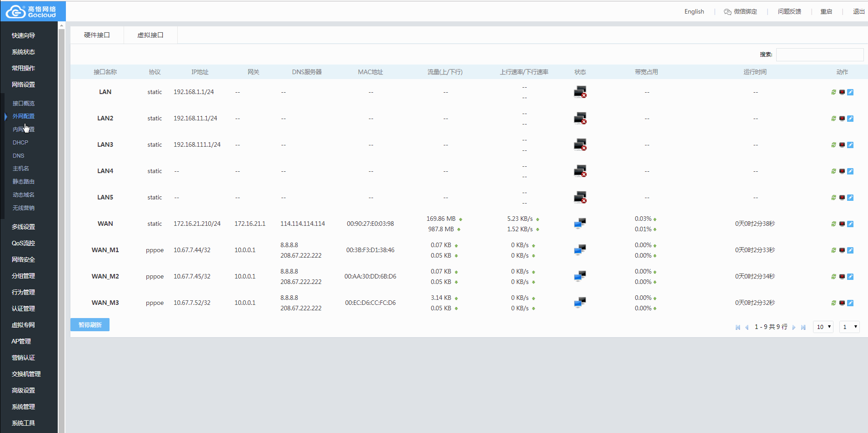Open 微信绑定 in the top bar
The height and width of the screenshot is (433, 868).
point(740,12)
